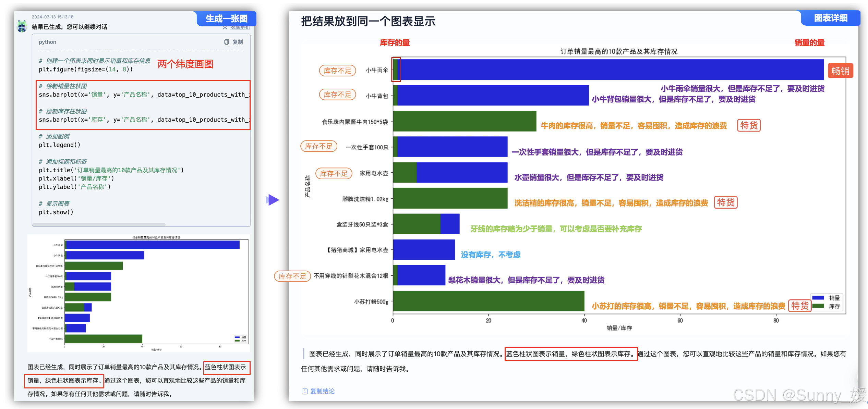Click the 库存不足 tag beside 小牛雨伞
The height and width of the screenshot is (409, 868).
pyautogui.click(x=337, y=71)
